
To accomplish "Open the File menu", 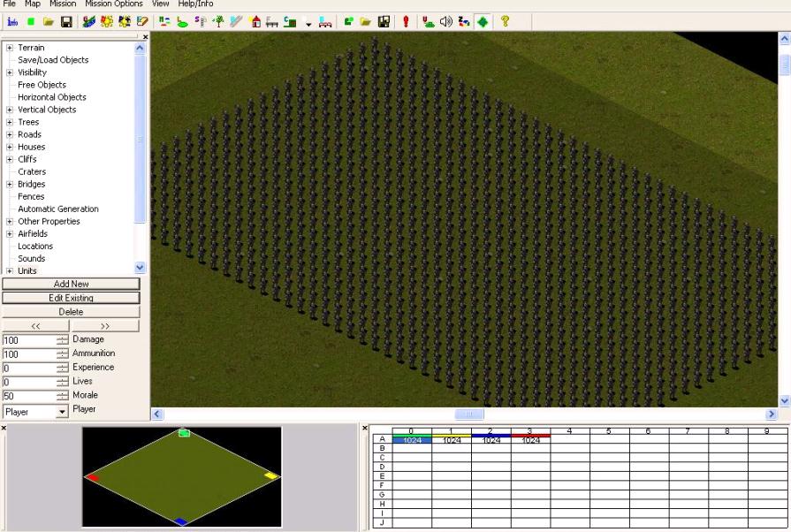I will click(x=9, y=4).
